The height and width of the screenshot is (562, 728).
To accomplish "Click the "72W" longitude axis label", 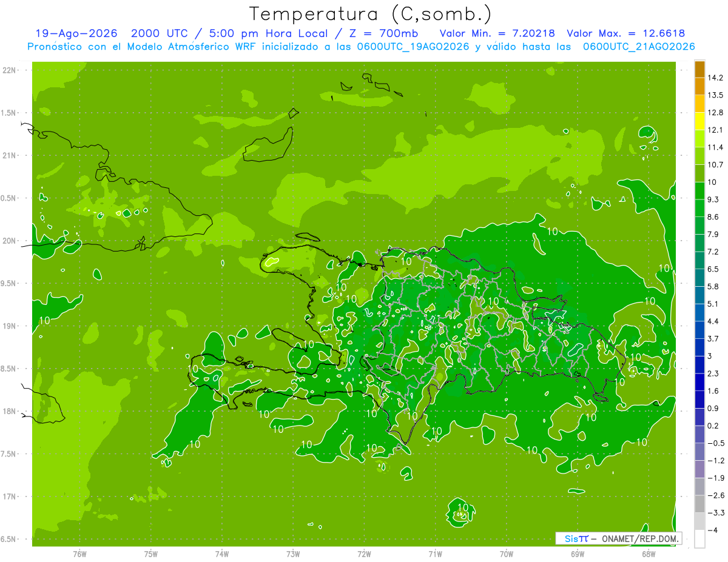I will (364, 554).
